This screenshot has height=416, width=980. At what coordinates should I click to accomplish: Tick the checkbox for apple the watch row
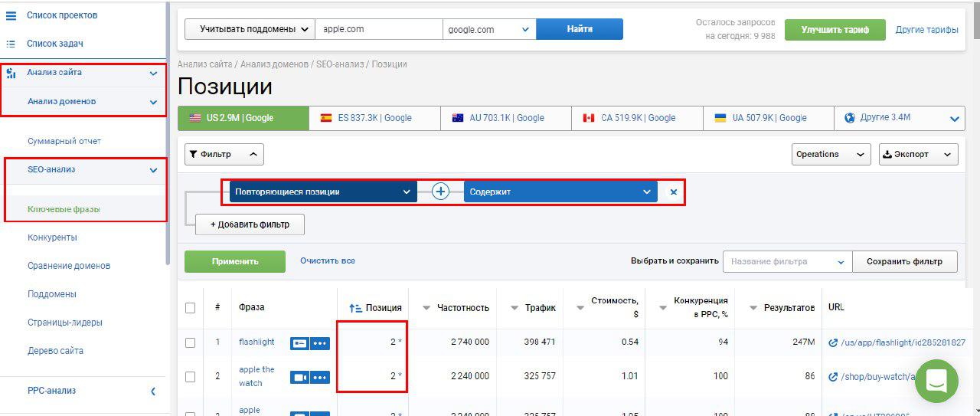coord(190,377)
